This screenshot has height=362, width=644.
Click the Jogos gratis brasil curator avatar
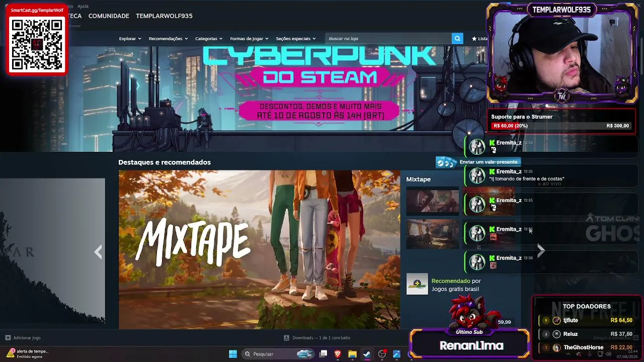pyautogui.click(x=417, y=284)
